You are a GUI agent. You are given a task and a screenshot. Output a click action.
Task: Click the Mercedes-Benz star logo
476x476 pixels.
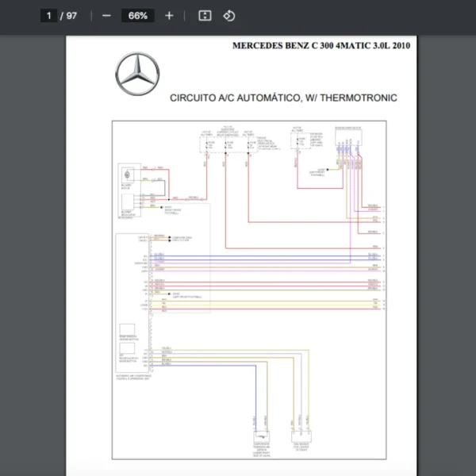pyautogui.click(x=137, y=74)
